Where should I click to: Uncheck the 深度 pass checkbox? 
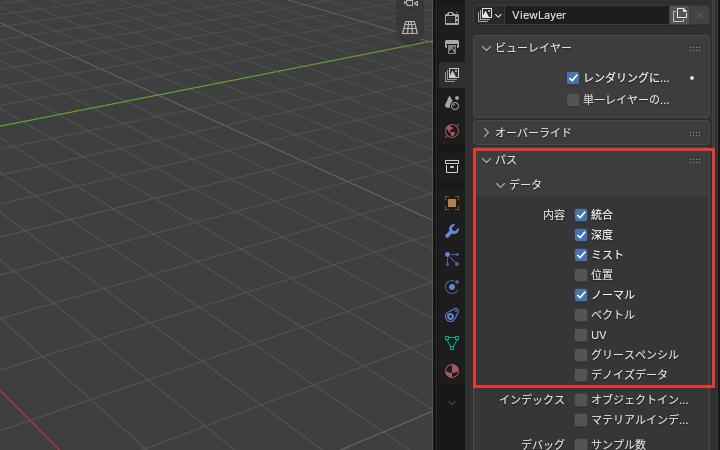[581, 235]
